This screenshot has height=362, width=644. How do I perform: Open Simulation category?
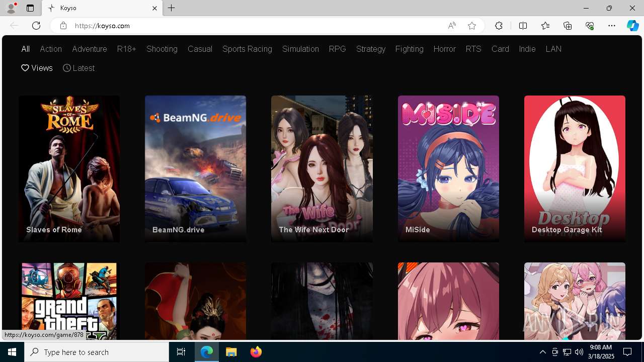pos(300,49)
